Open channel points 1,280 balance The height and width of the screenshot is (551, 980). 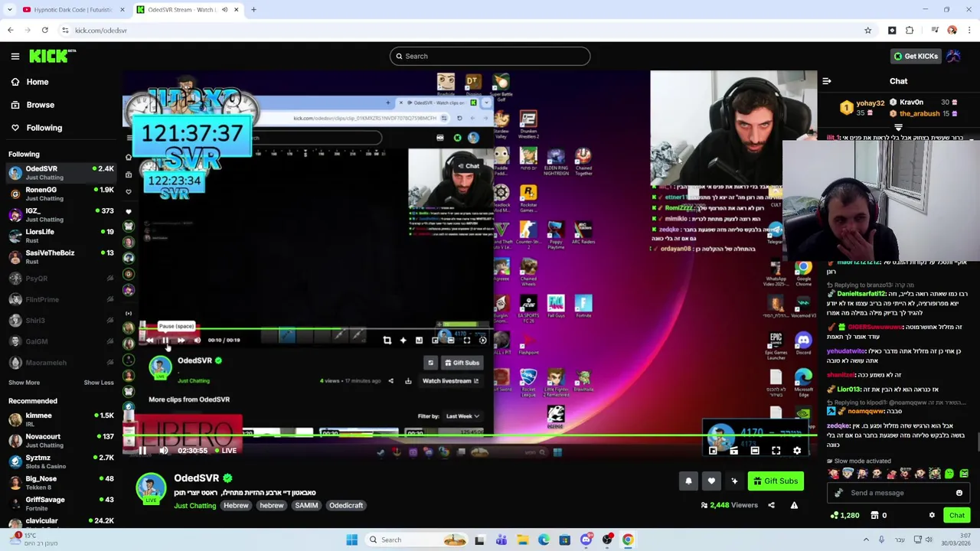(845, 516)
